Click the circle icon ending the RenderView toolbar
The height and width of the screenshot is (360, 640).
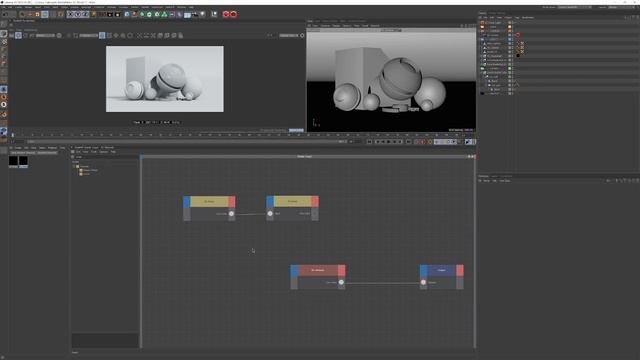click(302, 36)
